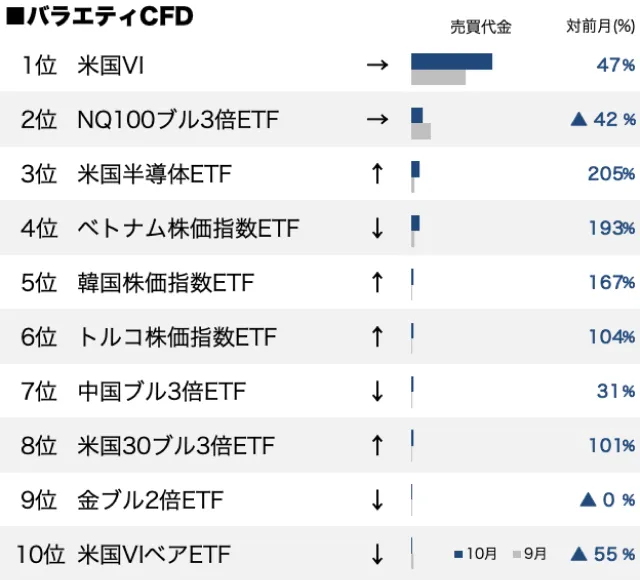Click the right arrow beside NQ100ブル3倍ETF

point(377,120)
